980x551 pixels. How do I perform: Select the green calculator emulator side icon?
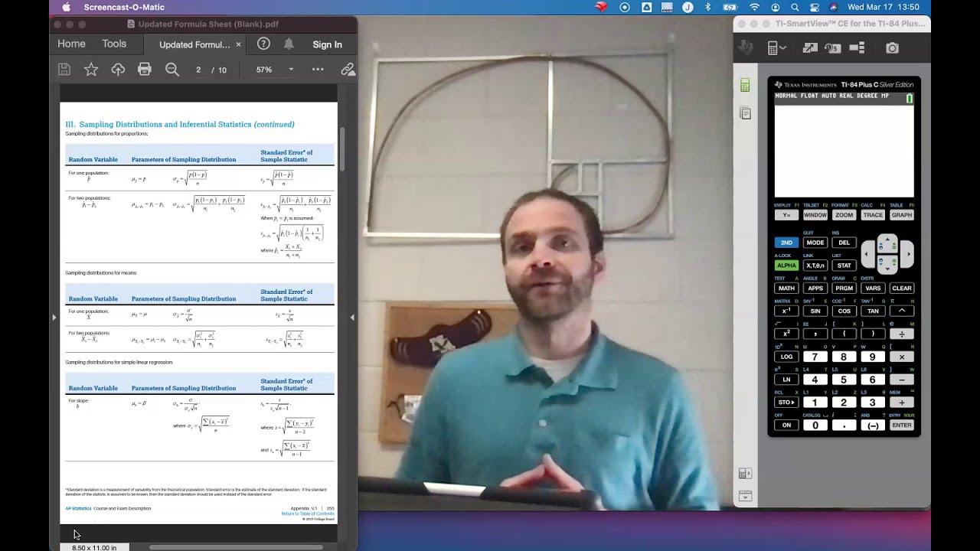(745, 86)
